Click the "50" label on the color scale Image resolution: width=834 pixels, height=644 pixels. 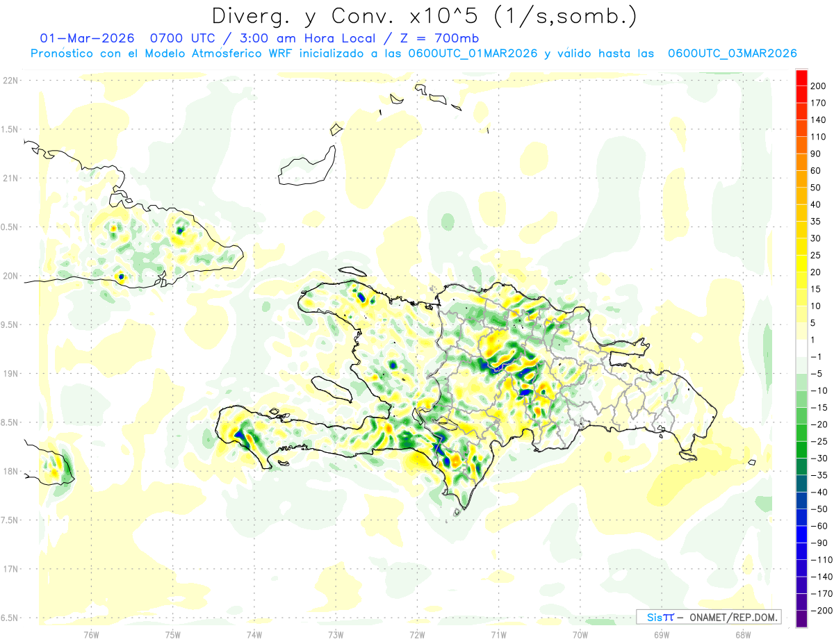click(x=817, y=188)
